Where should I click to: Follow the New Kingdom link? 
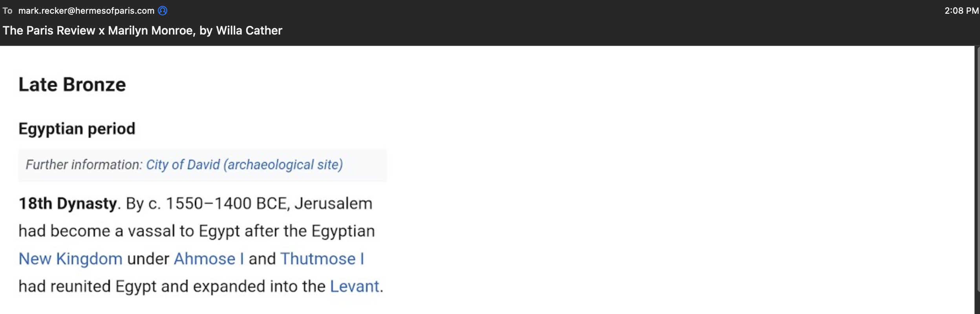click(x=71, y=259)
